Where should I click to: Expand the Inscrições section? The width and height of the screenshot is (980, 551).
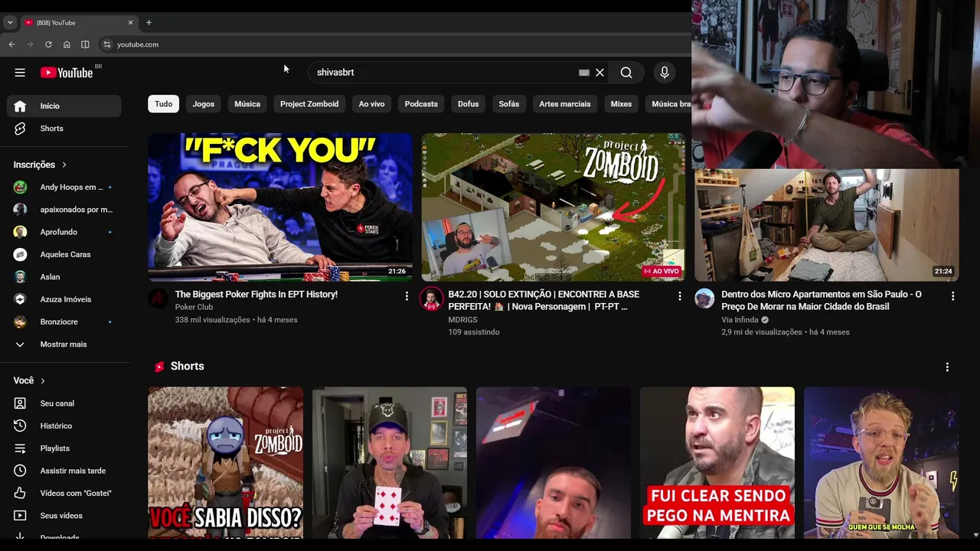click(40, 165)
